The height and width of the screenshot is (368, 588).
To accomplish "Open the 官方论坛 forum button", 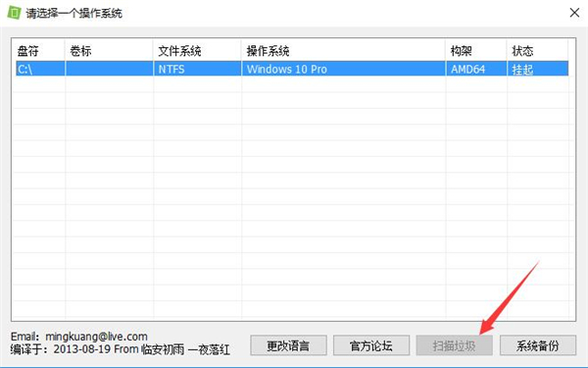I will [x=371, y=345].
